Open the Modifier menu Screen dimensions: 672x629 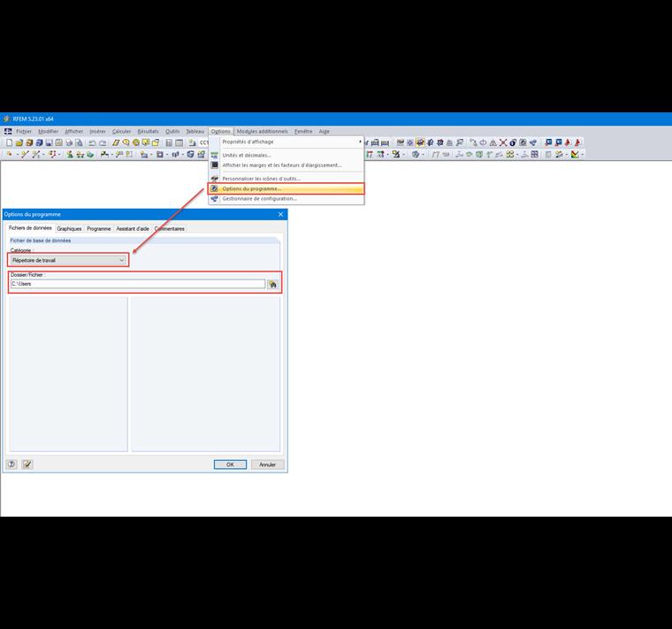click(x=48, y=132)
